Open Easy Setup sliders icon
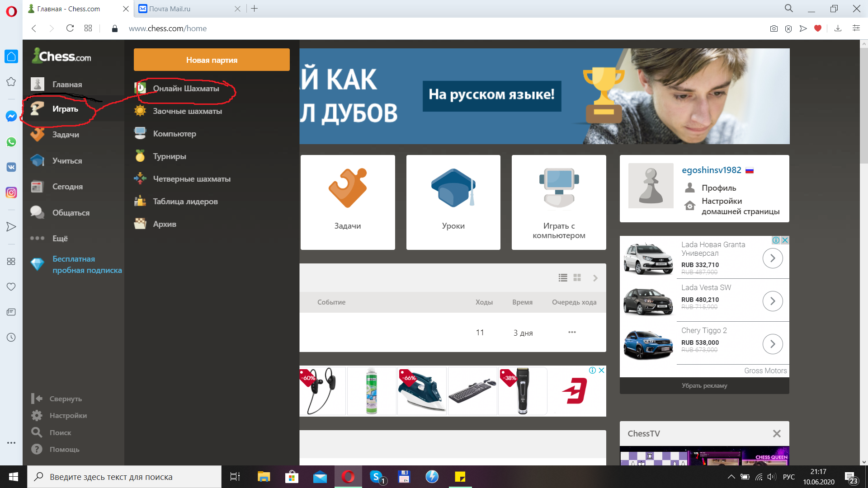 pyautogui.click(x=856, y=28)
